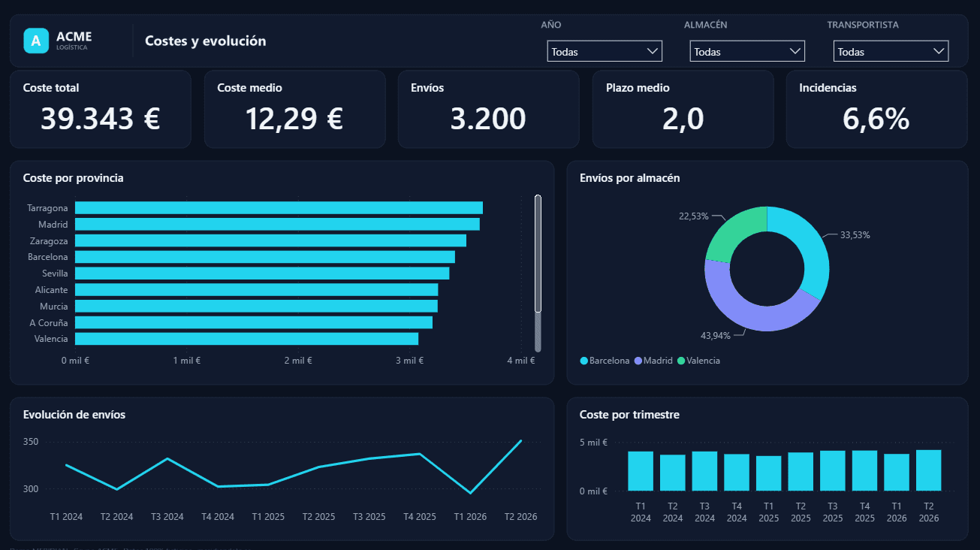Screen dimensions: 980x550
Task: Click the Envíos card value 3.200
Action: [x=488, y=119]
